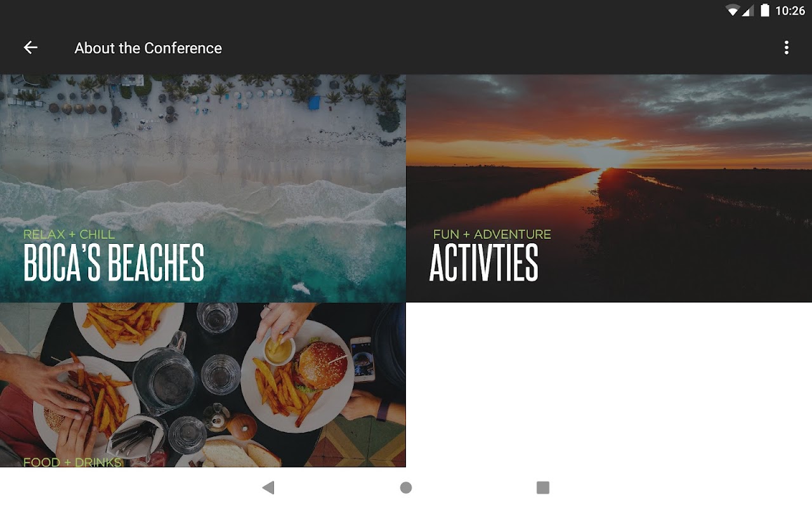Tap the Android recents square button
Image resolution: width=812 pixels, height=508 pixels.
[543, 488]
